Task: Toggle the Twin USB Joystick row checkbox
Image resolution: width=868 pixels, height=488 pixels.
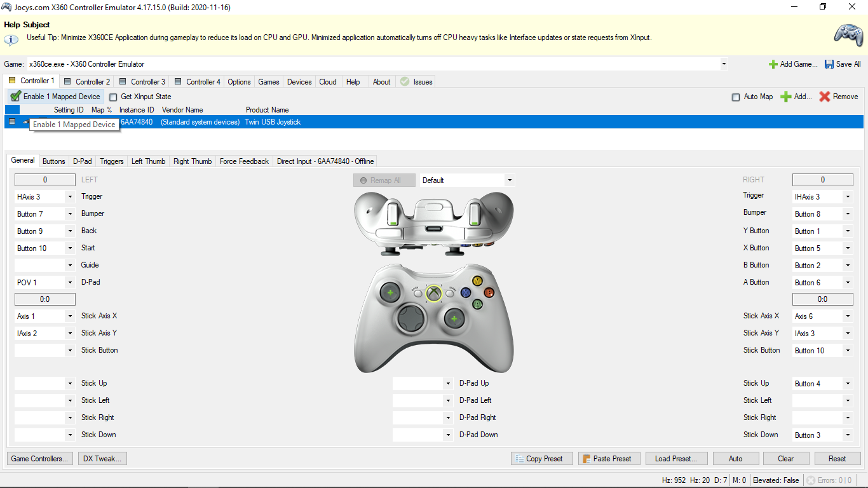Action: pos(11,121)
